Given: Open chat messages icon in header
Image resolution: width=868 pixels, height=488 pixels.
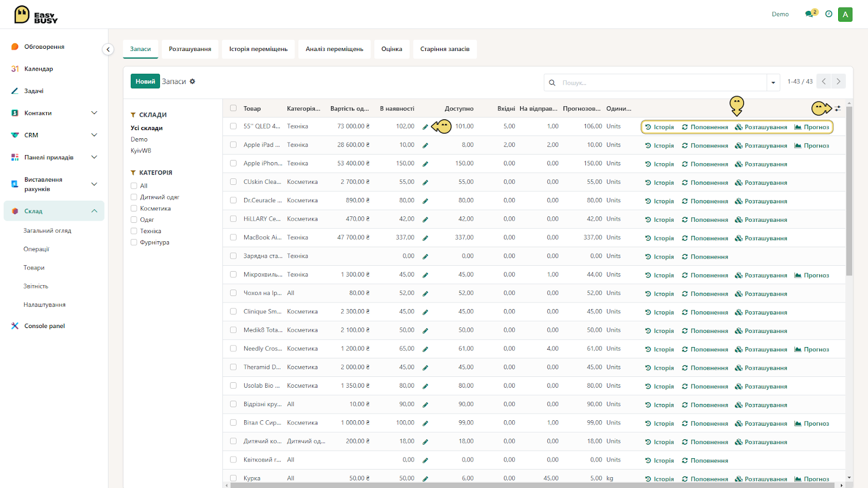Looking at the screenshot, I should [x=810, y=14].
